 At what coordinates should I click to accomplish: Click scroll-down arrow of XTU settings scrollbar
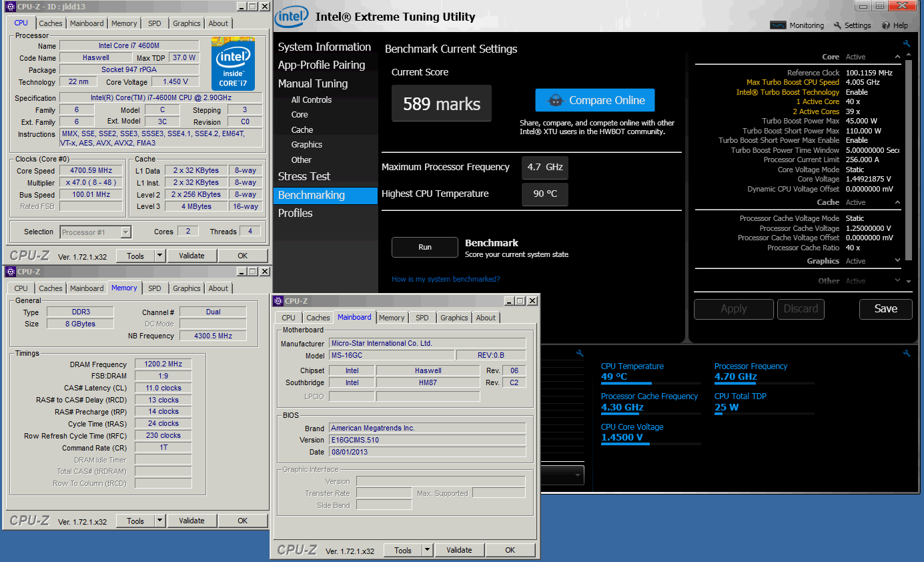(909, 281)
